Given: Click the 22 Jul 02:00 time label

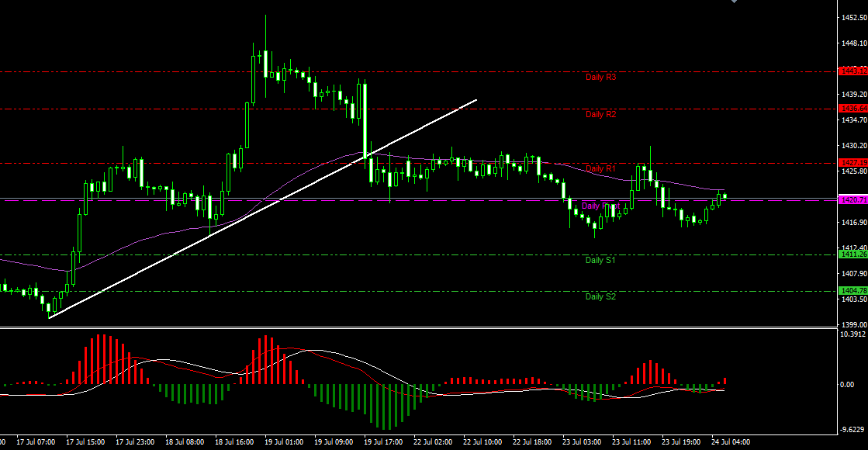Looking at the screenshot, I should coord(433,442).
